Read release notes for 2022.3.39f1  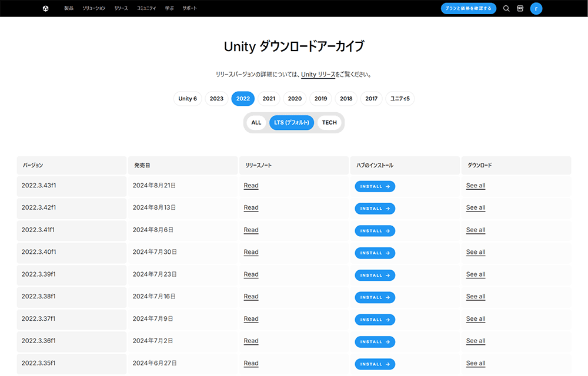coord(251,274)
